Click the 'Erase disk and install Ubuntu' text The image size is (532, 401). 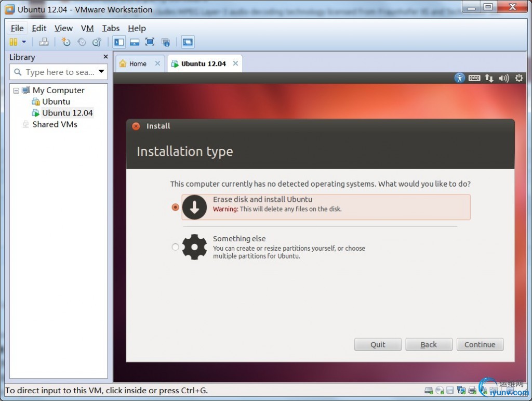[x=262, y=199]
